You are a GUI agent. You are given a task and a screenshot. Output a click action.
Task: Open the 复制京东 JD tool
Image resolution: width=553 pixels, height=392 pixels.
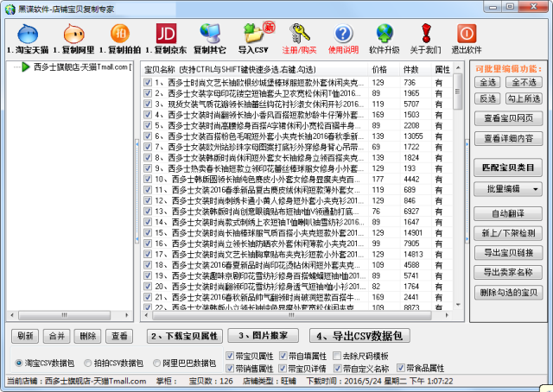pyautogui.click(x=166, y=39)
